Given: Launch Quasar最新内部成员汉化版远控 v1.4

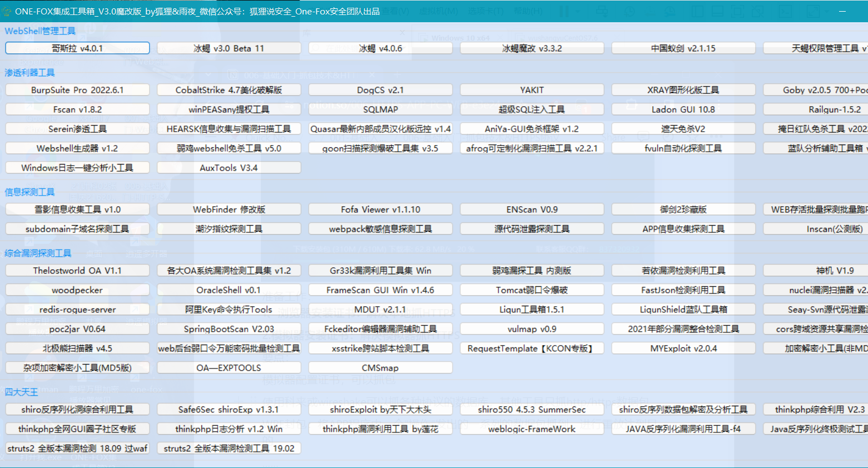Looking at the screenshot, I should click(x=380, y=129).
